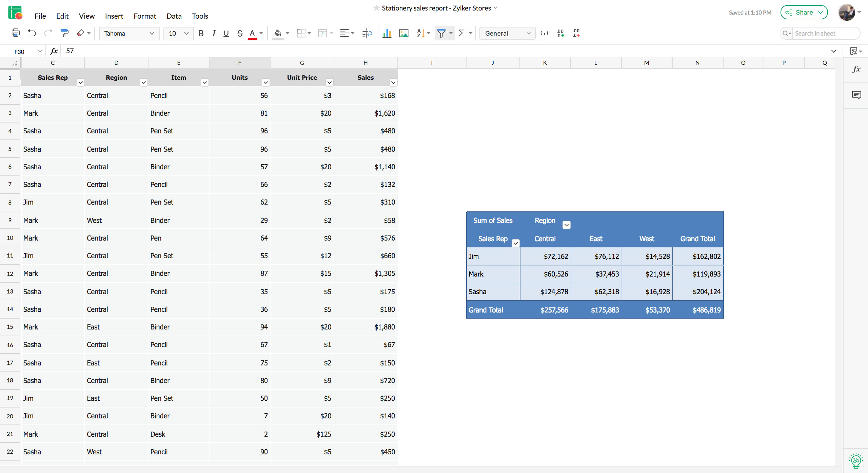The image size is (868, 473).
Task: Click the star to favorite document
Action: pyautogui.click(x=376, y=8)
